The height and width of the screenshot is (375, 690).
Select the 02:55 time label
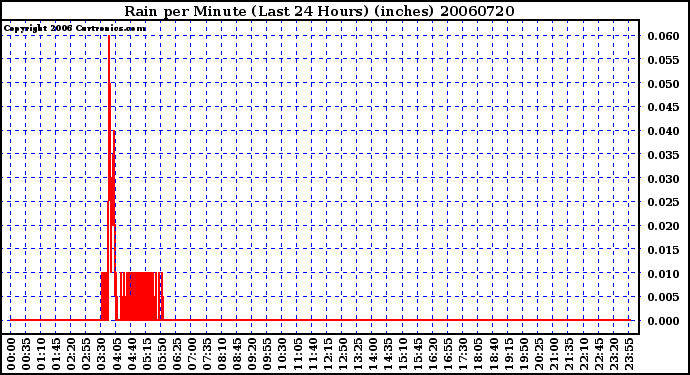click(x=86, y=354)
